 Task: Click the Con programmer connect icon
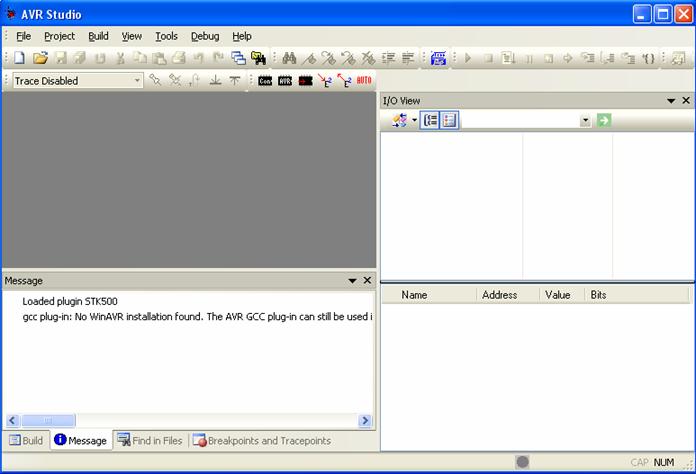(265, 80)
